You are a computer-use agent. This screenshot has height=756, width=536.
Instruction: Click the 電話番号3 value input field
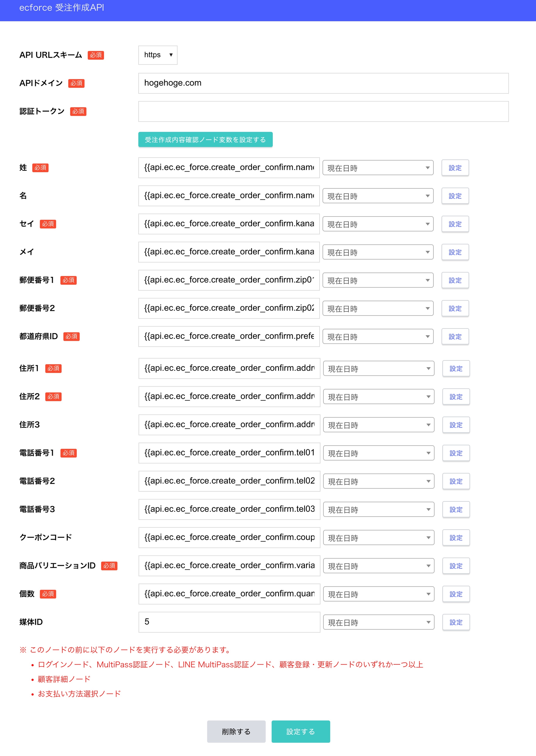229,509
